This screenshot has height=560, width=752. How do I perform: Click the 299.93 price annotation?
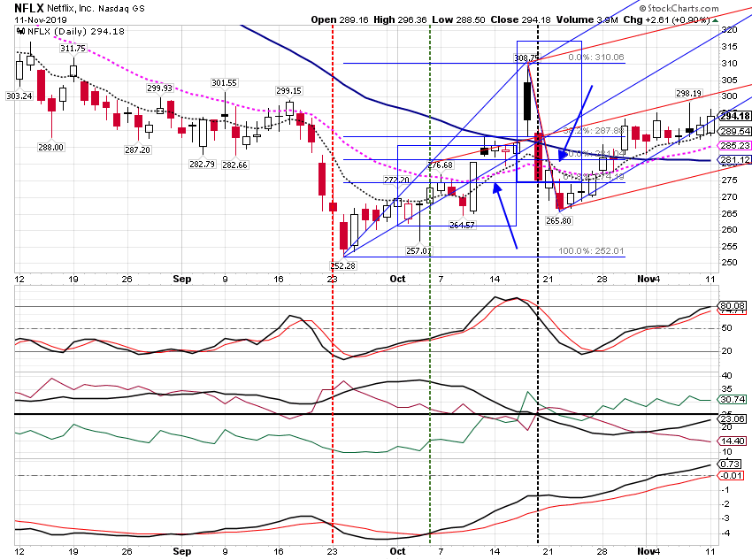pyautogui.click(x=160, y=88)
